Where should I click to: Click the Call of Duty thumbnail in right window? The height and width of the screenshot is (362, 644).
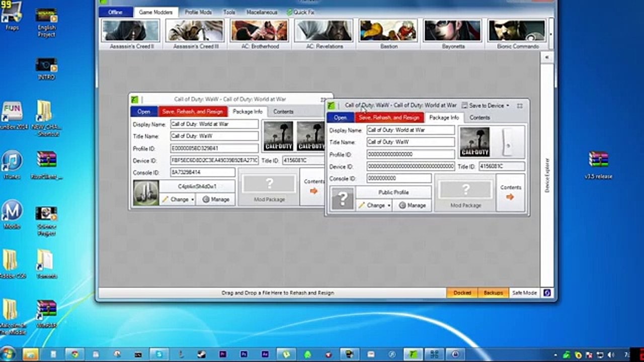(474, 142)
